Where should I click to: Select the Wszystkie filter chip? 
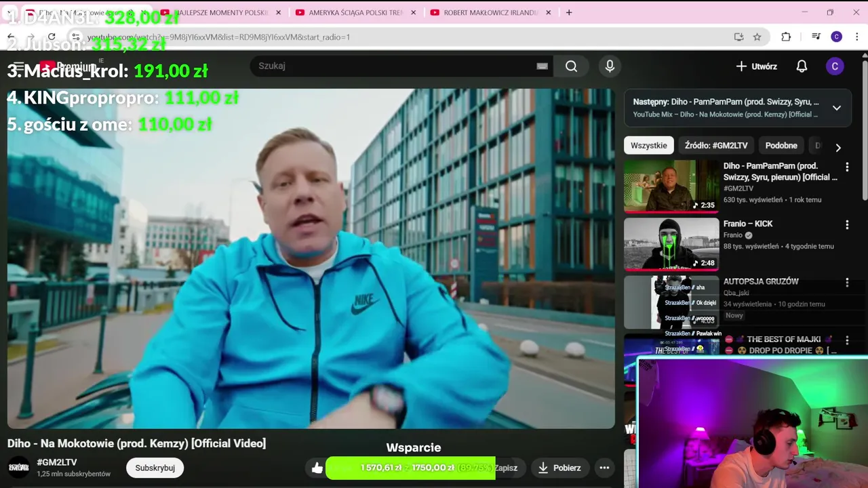(x=648, y=145)
